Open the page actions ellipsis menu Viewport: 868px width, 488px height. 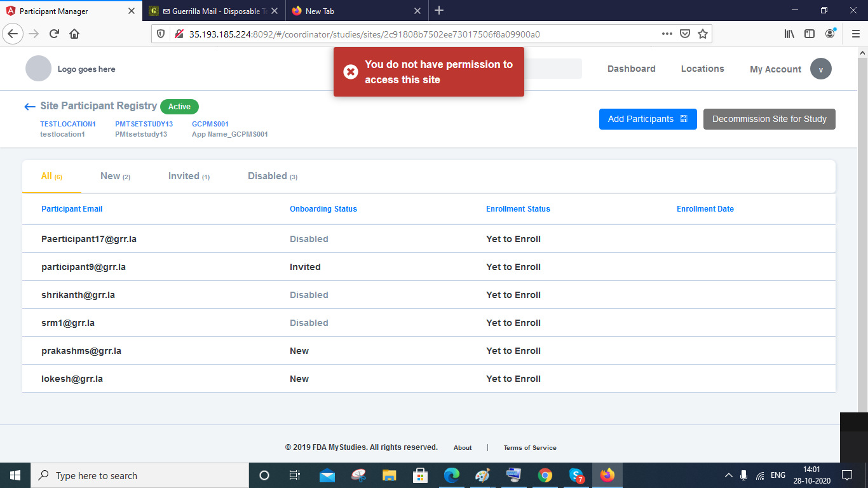click(x=667, y=33)
